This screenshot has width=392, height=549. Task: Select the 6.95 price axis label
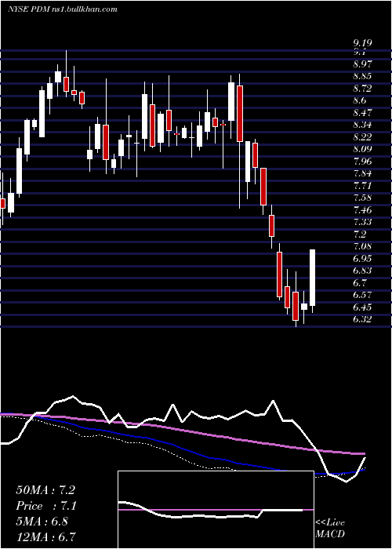362,259
